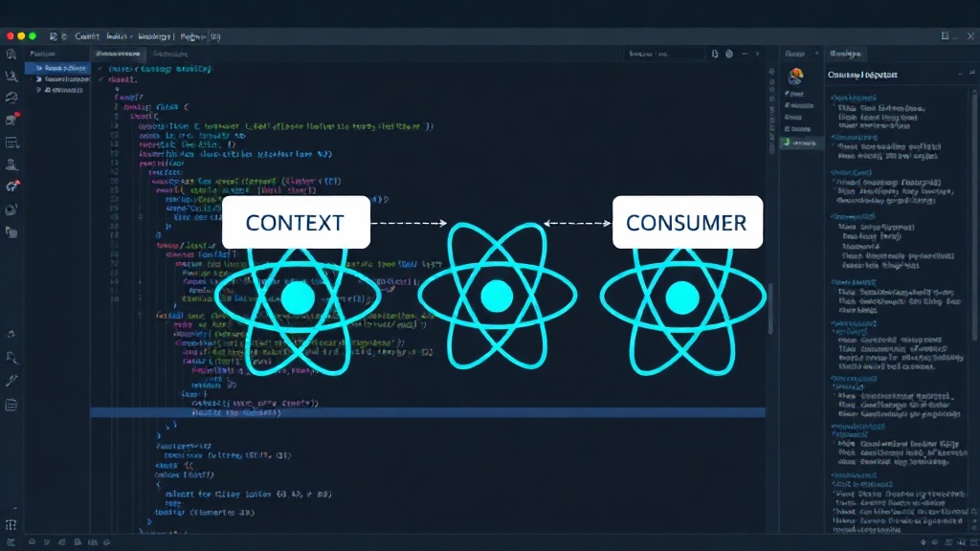
Task: Click the stacked pages icon in left sidebar
Action: pos(11,233)
